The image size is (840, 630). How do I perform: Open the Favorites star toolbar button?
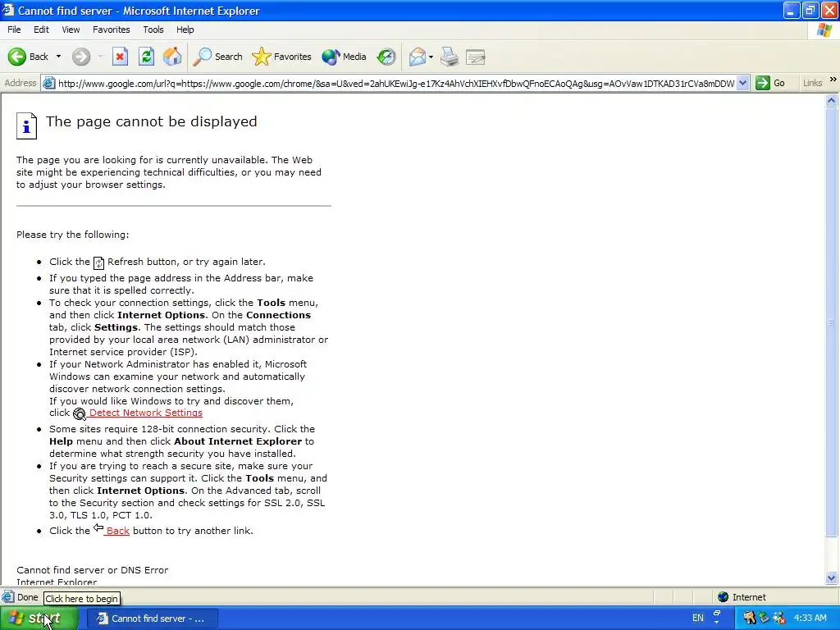pos(281,57)
